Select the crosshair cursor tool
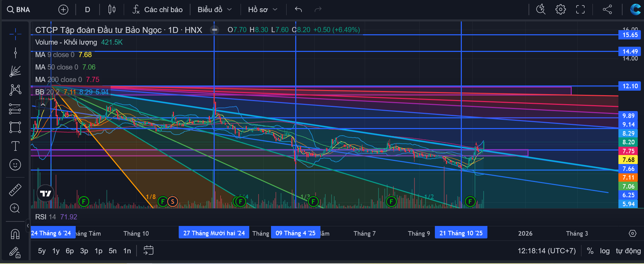The image size is (644, 264). pos(15,34)
